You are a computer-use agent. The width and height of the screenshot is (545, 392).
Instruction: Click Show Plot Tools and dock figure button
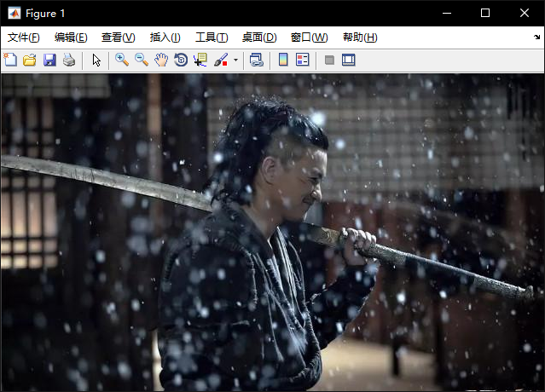coord(348,60)
